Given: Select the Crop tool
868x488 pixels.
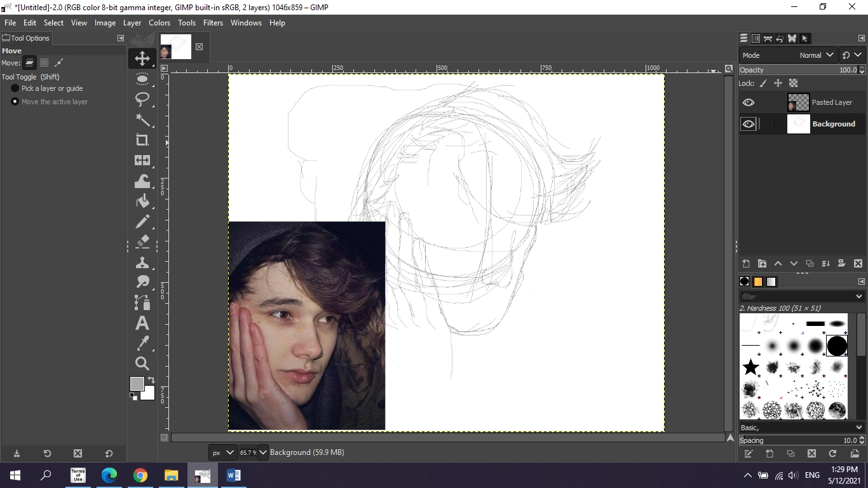Looking at the screenshot, I should (x=142, y=140).
